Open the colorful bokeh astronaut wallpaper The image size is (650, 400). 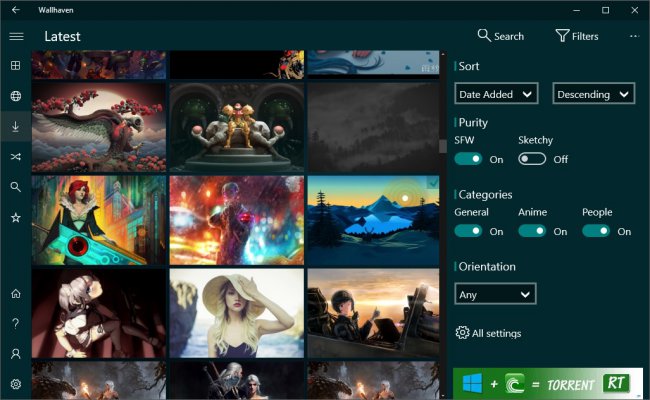click(237, 220)
